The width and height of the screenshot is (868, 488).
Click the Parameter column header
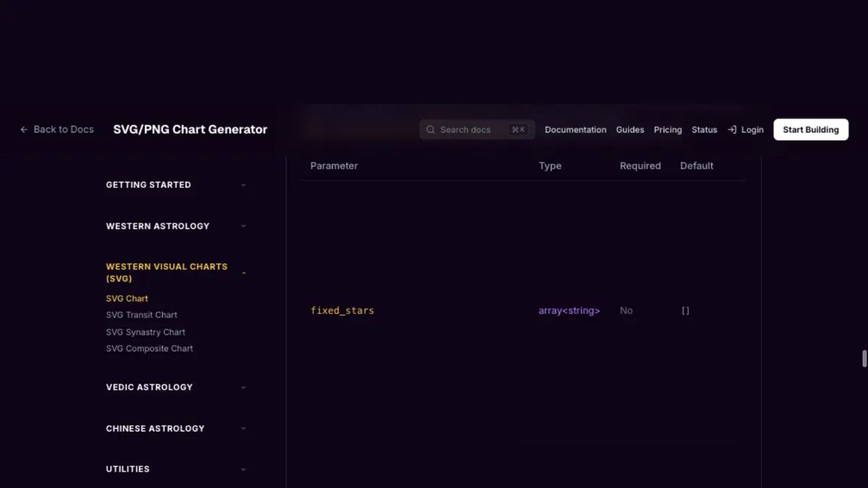(334, 166)
